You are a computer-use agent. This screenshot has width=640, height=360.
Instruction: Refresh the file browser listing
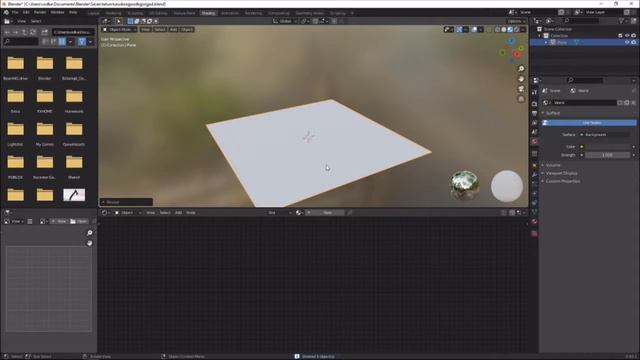[x=33, y=32]
